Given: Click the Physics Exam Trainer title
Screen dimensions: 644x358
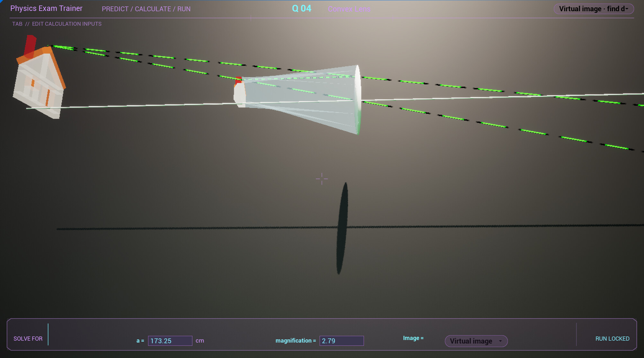Looking at the screenshot, I should 46,8.
